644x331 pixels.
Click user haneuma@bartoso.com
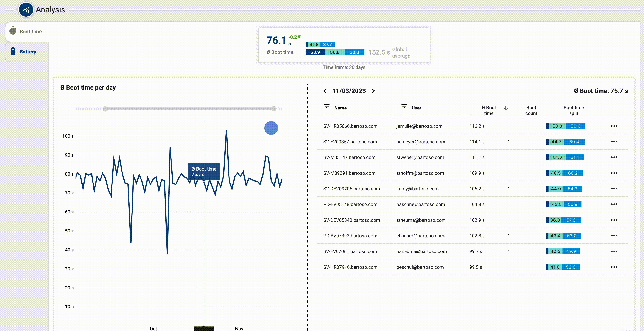(422, 251)
